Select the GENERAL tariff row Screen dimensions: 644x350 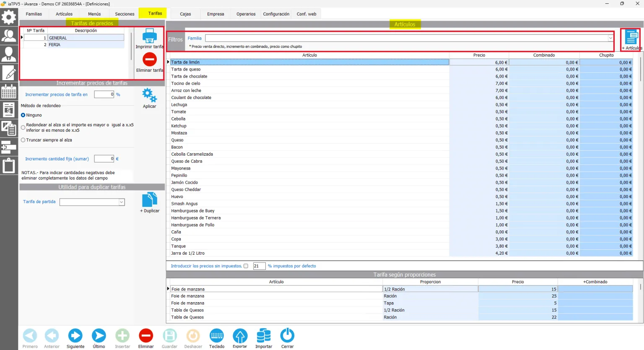[x=74, y=38]
